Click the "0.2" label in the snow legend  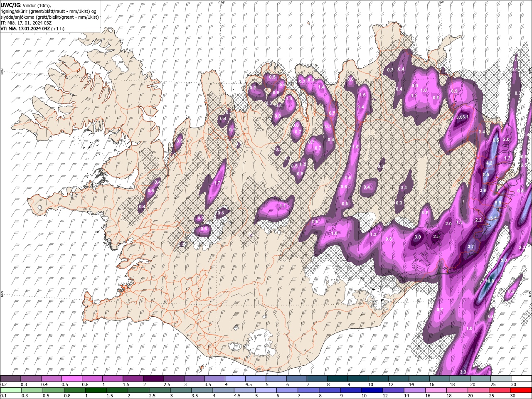[4, 384]
